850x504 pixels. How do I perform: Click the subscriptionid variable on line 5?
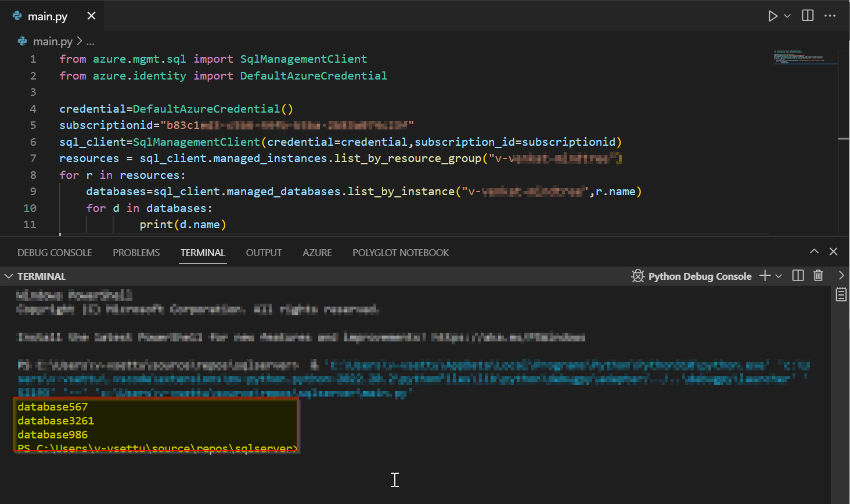109,125
